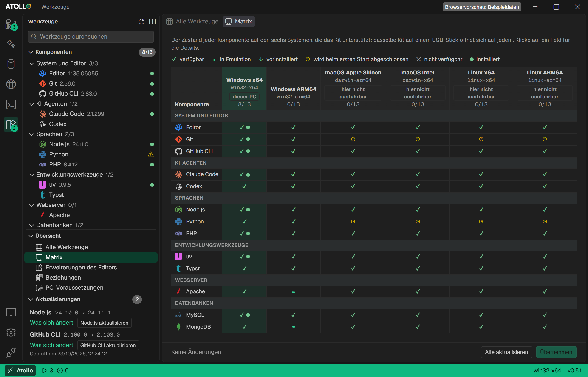Open the AI sparkles sidebar icon
The height and width of the screenshot is (377, 588).
click(11, 44)
